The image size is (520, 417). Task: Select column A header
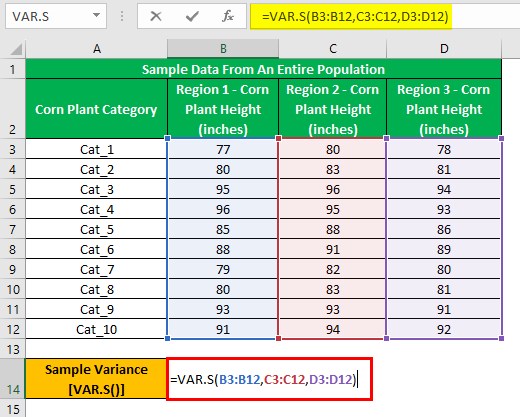pos(96,49)
